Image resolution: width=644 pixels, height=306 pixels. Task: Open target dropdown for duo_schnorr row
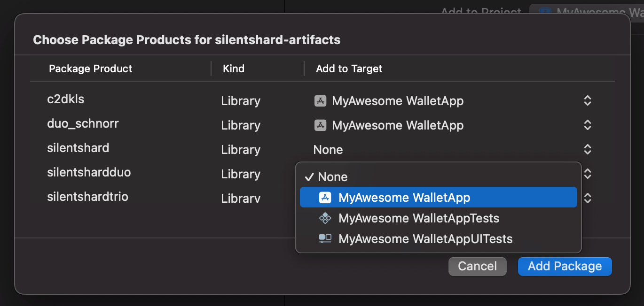(x=587, y=125)
